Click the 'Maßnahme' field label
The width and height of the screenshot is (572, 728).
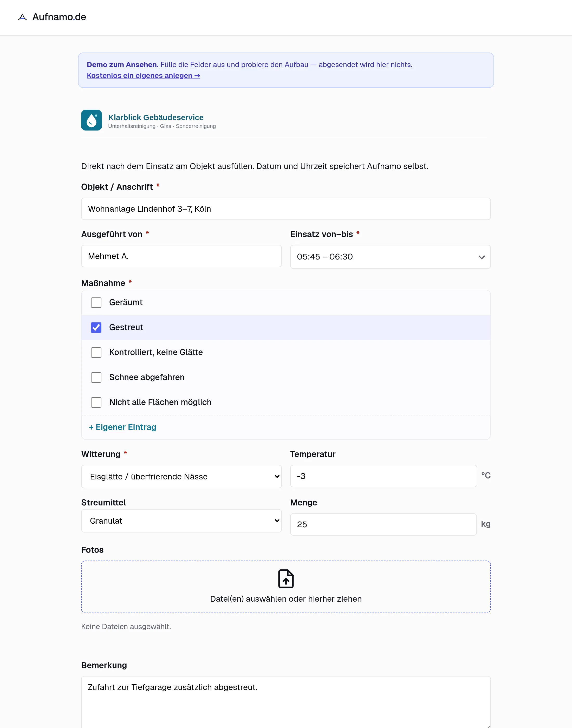click(x=103, y=283)
